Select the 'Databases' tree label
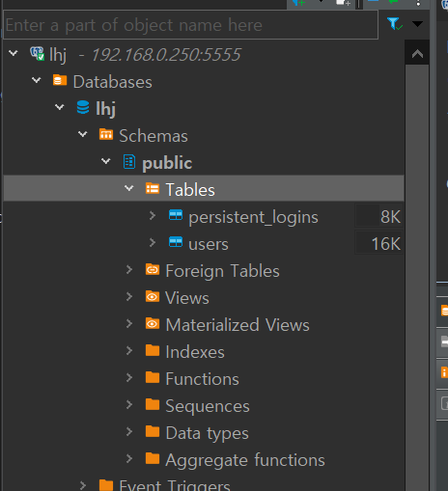 click(x=113, y=82)
